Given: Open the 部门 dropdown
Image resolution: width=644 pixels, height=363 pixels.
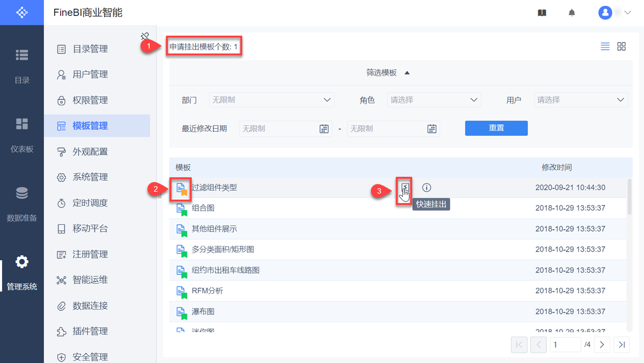Looking at the screenshot, I should pyautogui.click(x=272, y=100).
